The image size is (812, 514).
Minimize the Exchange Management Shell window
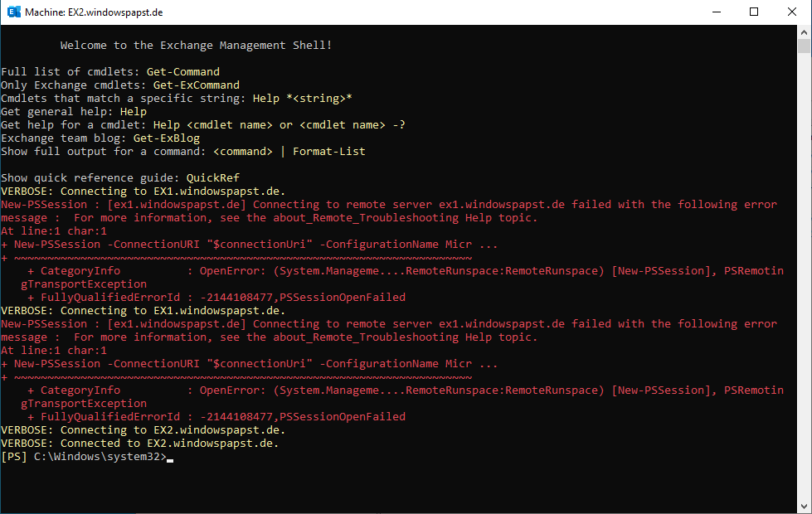point(716,12)
